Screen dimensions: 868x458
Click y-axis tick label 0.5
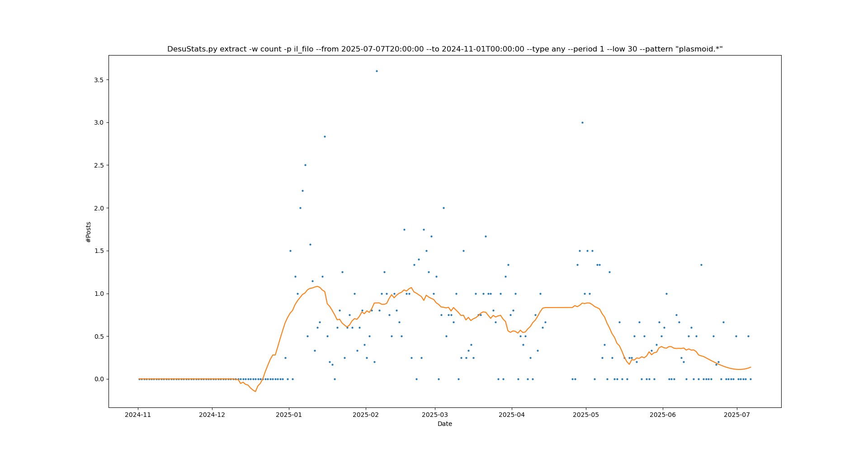(99, 336)
